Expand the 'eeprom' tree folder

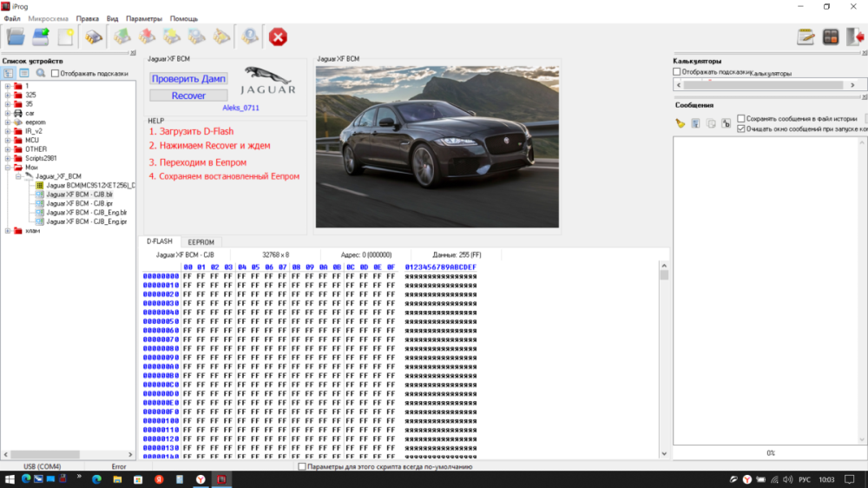(x=8, y=122)
